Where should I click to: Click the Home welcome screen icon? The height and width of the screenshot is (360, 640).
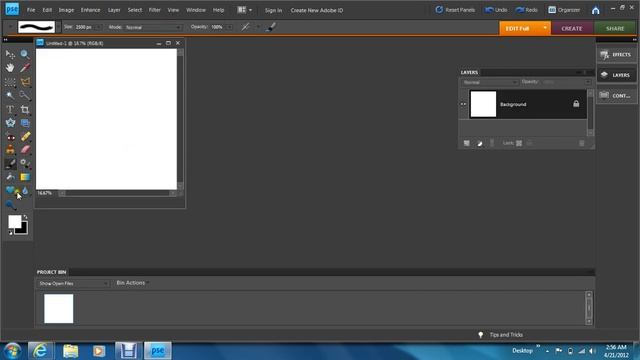click(x=596, y=10)
